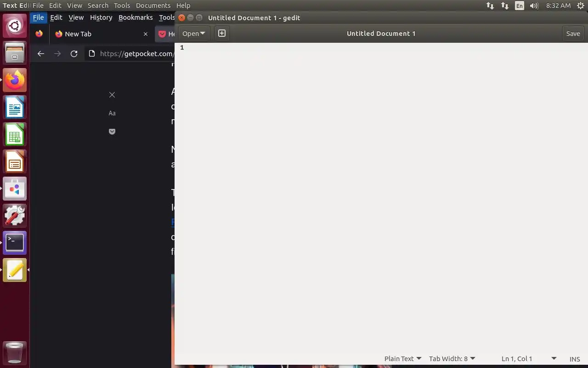Open the sound volume indicator

(x=534, y=6)
